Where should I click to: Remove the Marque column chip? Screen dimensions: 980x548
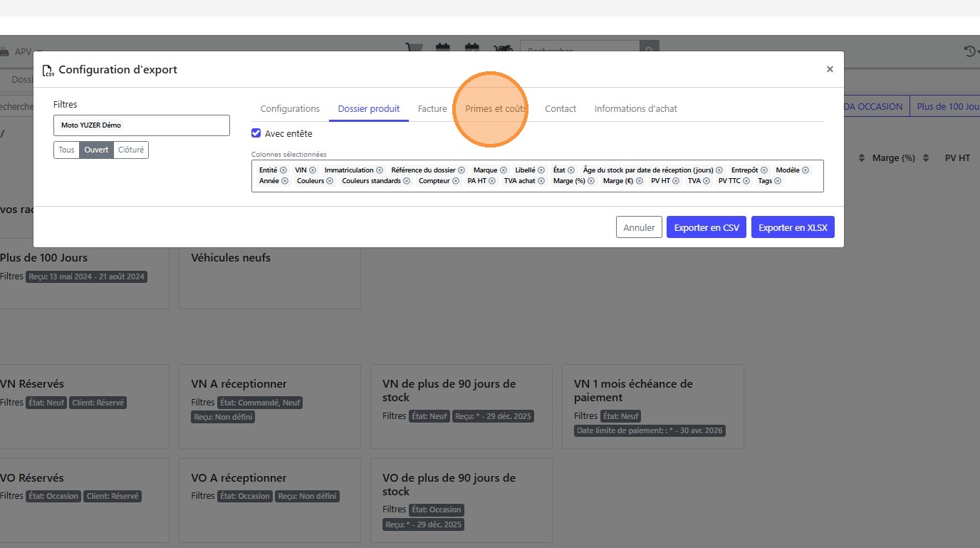pos(504,170)
